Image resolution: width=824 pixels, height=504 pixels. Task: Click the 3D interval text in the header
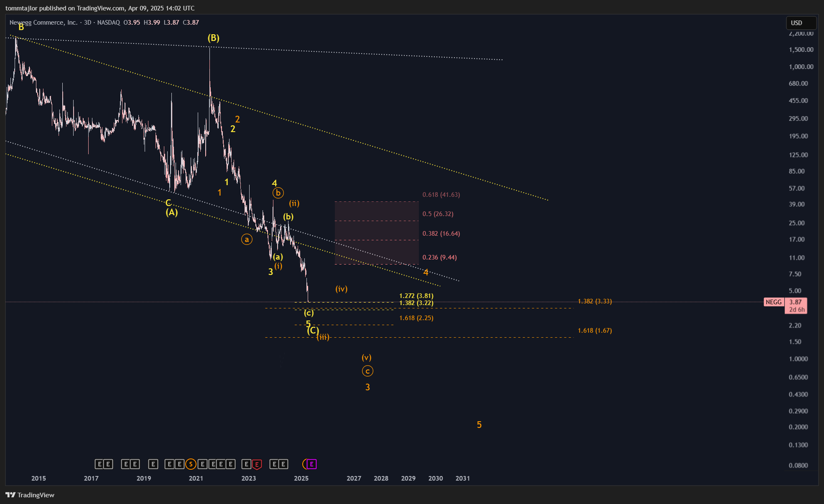[x=88, y=23]
